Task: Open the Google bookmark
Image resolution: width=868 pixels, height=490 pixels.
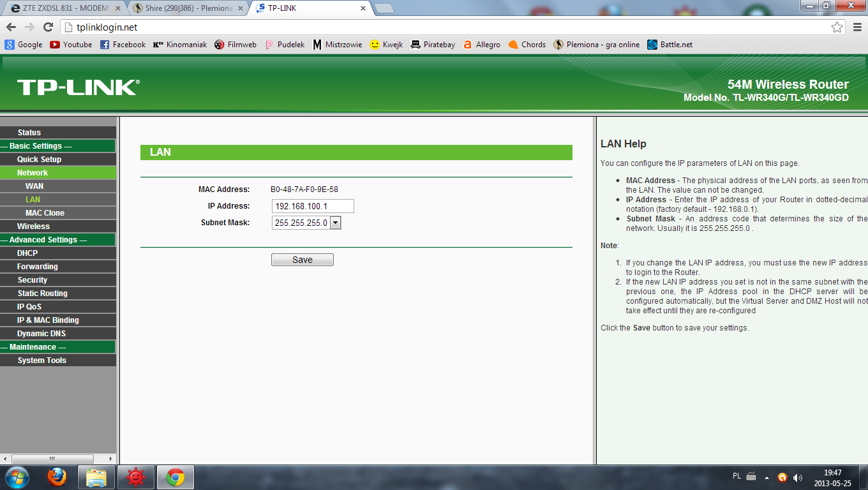Action: (x=24, y=45)
